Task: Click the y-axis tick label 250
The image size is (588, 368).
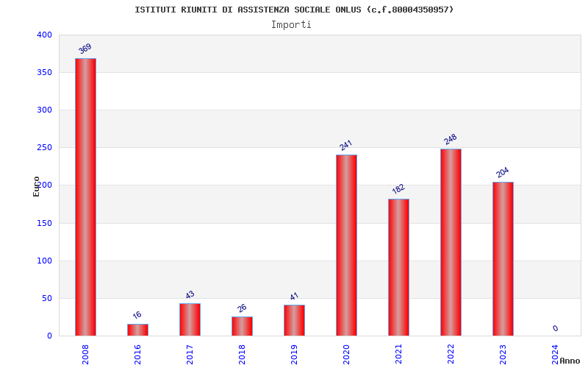Action: click(x=44, y=148)
